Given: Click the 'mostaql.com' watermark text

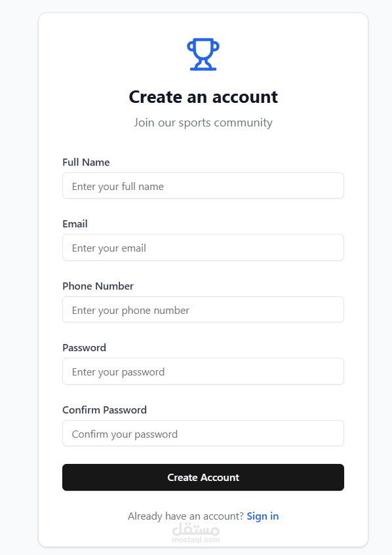Looking at the screenshot, I should [x=196, y=540].
